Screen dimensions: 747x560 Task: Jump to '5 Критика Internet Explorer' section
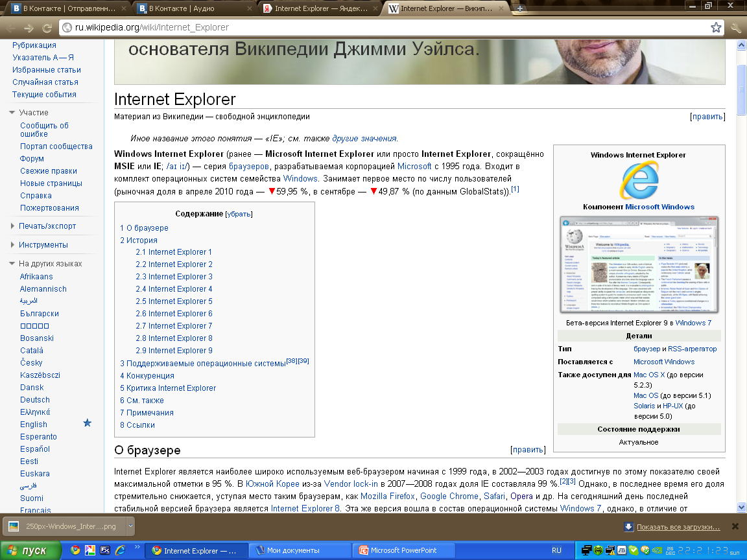click(168, 388)
